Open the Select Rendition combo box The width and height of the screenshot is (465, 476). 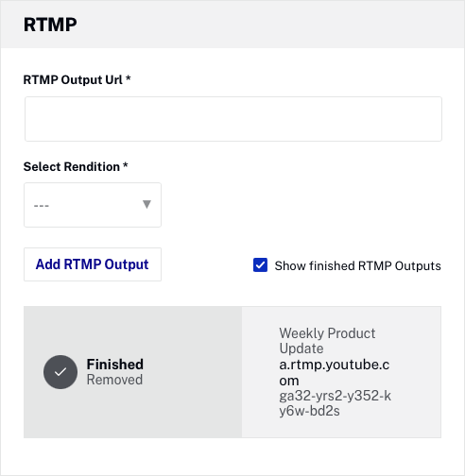93,205
